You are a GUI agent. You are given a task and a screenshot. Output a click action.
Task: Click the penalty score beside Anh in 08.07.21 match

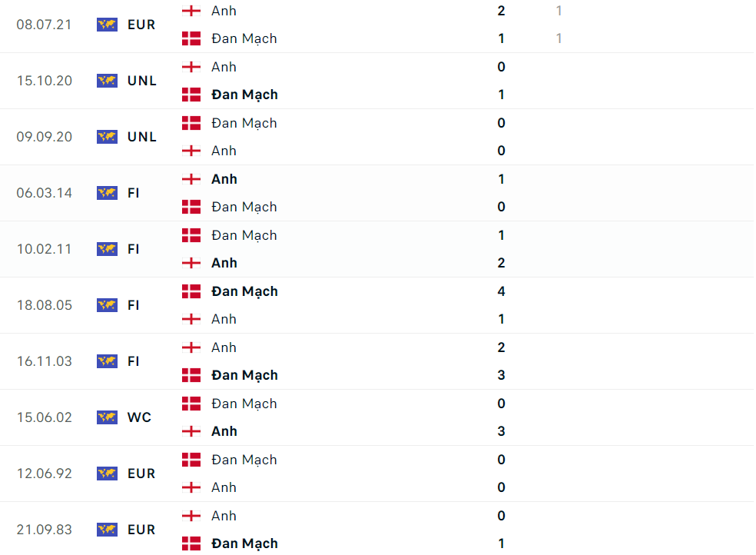(559, 11)
